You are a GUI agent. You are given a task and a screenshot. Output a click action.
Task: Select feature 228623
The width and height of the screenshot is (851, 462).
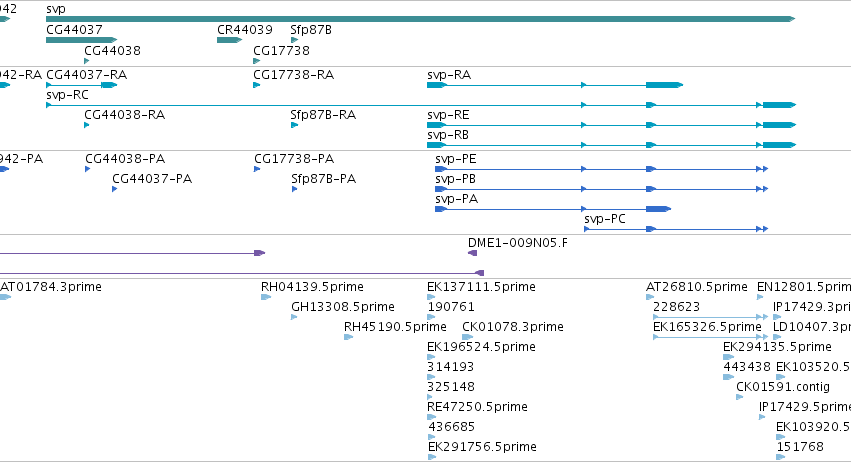click(x=676, y=307)
